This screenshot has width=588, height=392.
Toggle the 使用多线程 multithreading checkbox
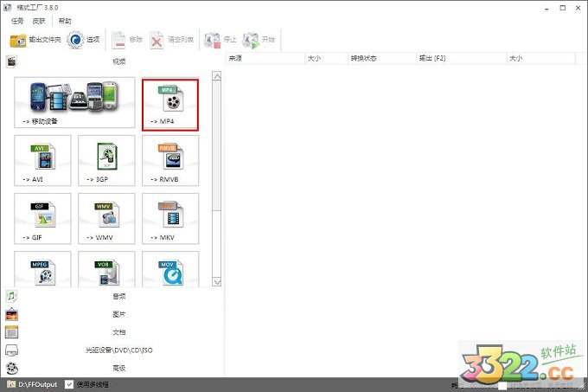(69, 384)
